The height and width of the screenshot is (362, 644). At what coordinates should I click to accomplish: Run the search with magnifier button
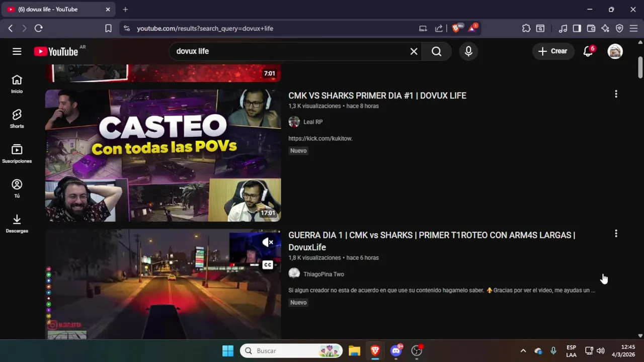click(x=437, y=51)
